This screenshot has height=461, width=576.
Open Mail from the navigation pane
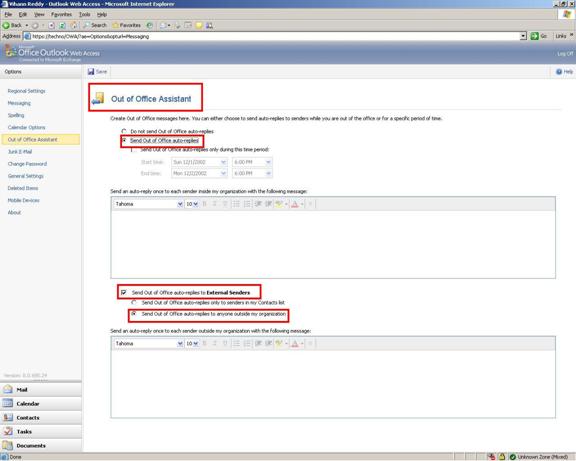coord(40,390)
